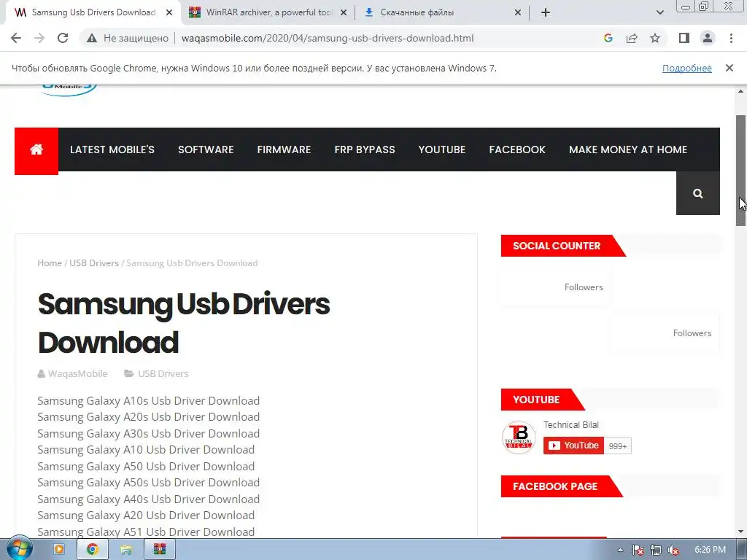This screenshot has height=560, width=747.
Task: Click the Technical Bilal channel logo
Action: click(519, 437)
